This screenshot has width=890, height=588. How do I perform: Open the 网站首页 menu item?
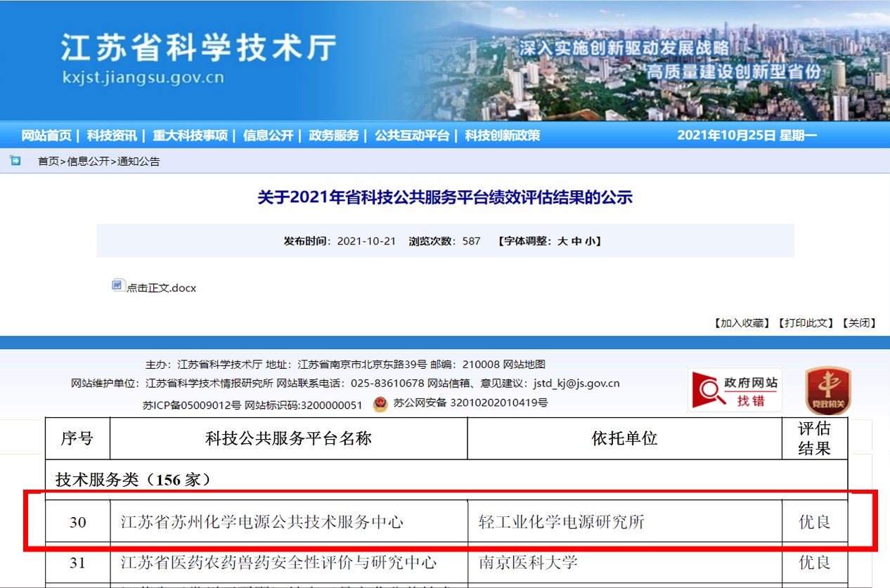tap(46, 136)
